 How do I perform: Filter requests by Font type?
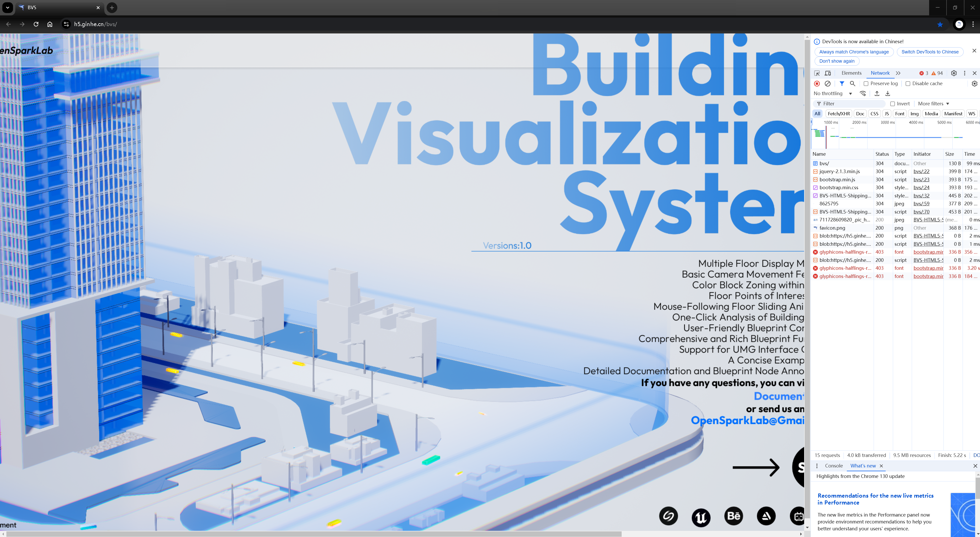(899, 114)
